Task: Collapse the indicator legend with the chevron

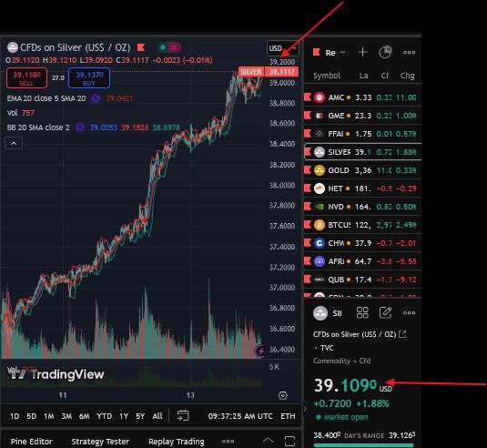Action: tap(14, 143)
